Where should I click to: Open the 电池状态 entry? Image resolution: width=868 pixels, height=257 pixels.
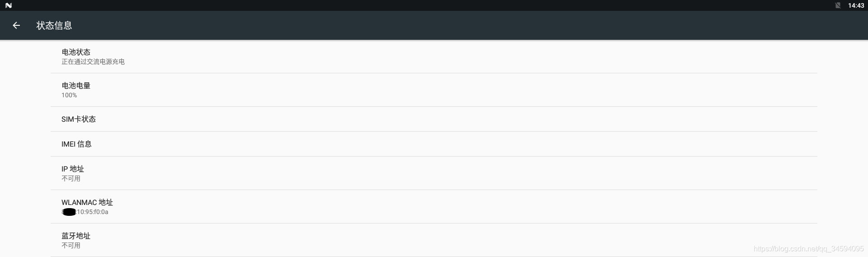tap(434, 57)
